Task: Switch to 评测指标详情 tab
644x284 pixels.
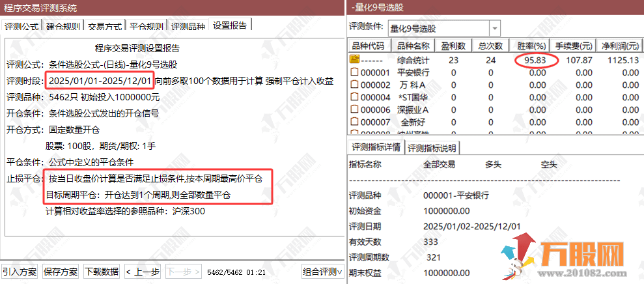Action: pyautogui.click(x=376, y=147)
